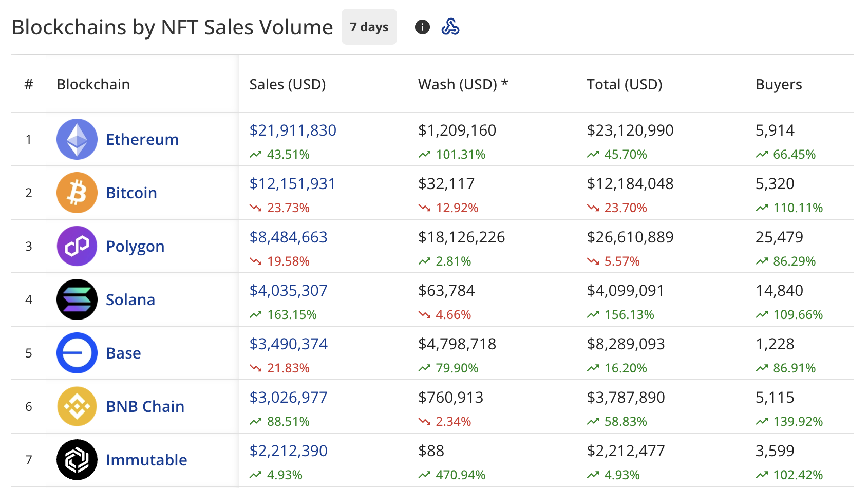Open the Bitcoin blockchain link

131,193
